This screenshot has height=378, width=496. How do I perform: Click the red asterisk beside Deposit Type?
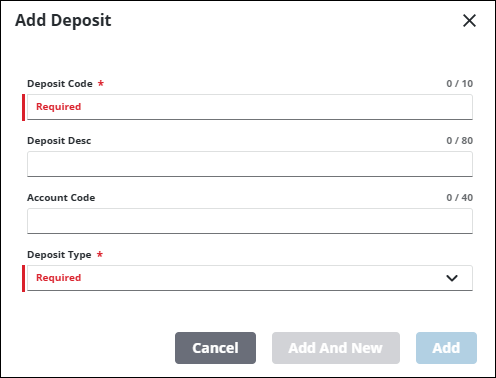pyautogui.click(x=100, y=254)
